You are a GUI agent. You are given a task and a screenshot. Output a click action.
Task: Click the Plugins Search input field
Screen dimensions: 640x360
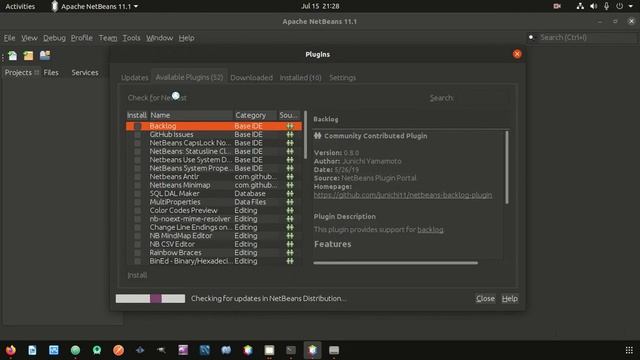(x=482, y=98)
